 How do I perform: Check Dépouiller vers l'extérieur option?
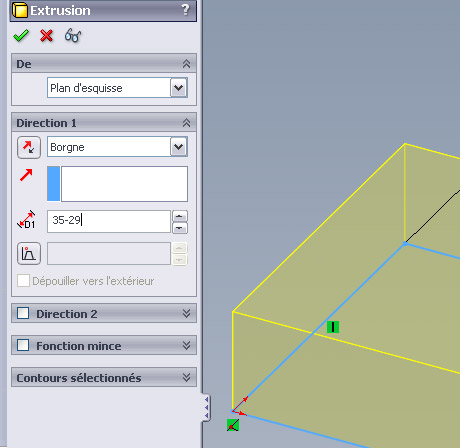pos(23,281)
